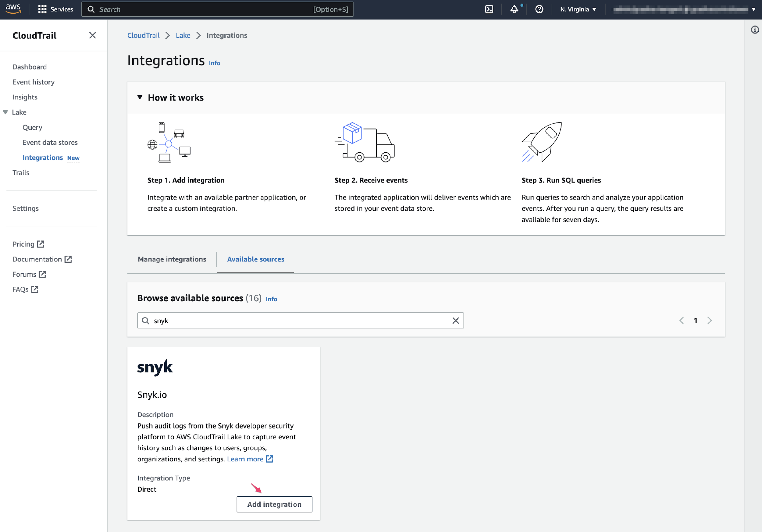Image resolution: width=762 pixels, height=532 pixels.
Task: Close the CloudTrail navigation panel
Action: (x=92, y=35)
